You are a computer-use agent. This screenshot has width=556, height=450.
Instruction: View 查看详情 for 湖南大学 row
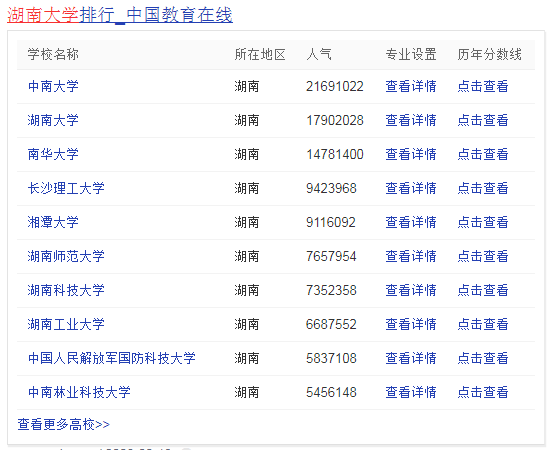pos(411,120)
